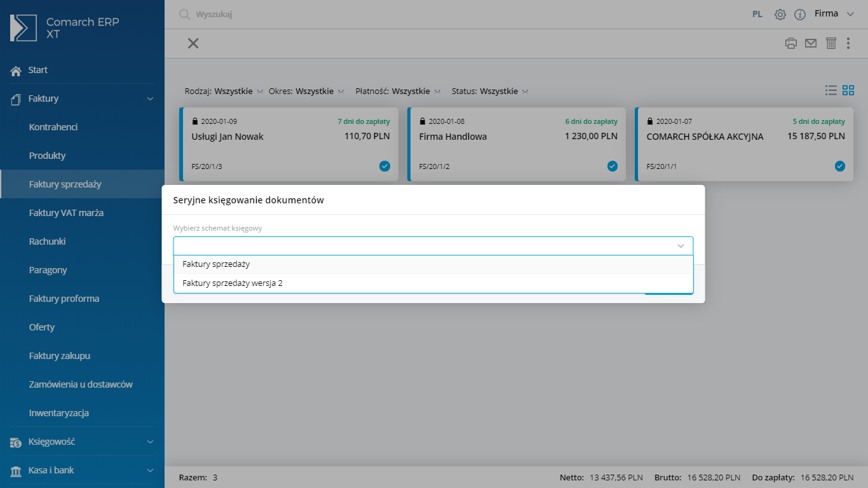Click the trash delete icon
868x488 pixels.
(831, 43)
